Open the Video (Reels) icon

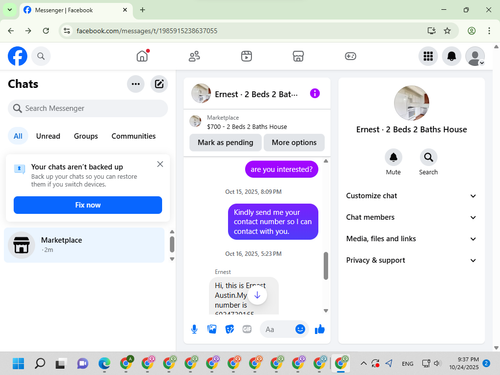pyautogui.click(x=246, y=56)
